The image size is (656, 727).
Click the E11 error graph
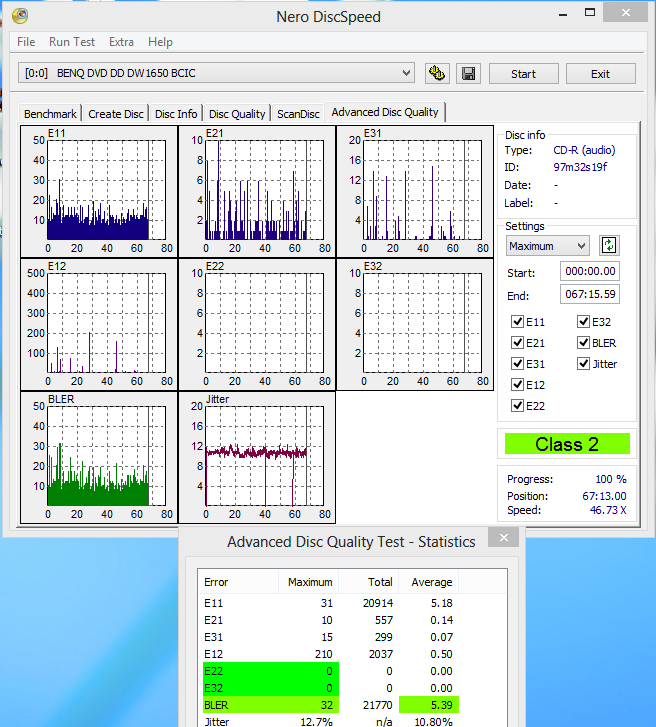click(99, 191)
